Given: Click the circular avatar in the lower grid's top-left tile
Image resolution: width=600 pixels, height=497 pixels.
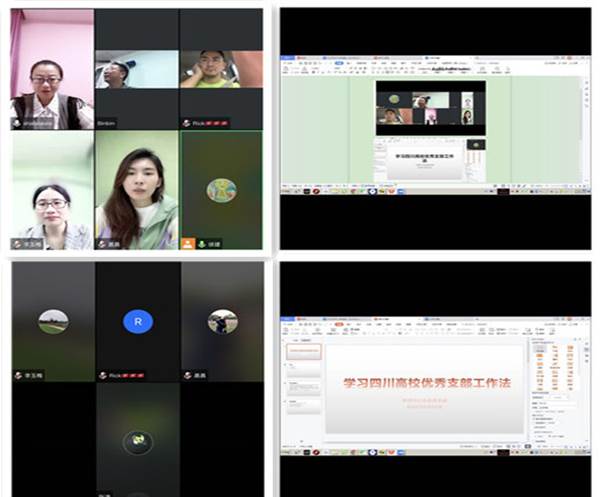Looking at the screenshot, I should (53, 321).
